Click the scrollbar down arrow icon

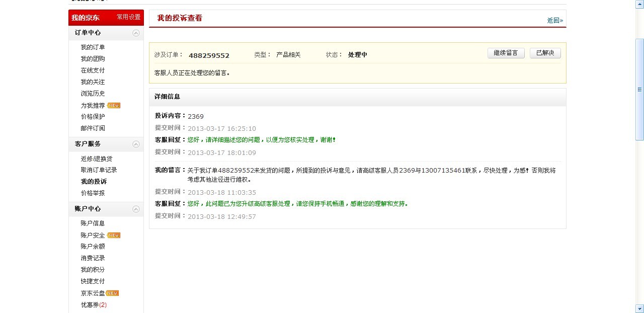pyautogui.click(x=640, y=309)
